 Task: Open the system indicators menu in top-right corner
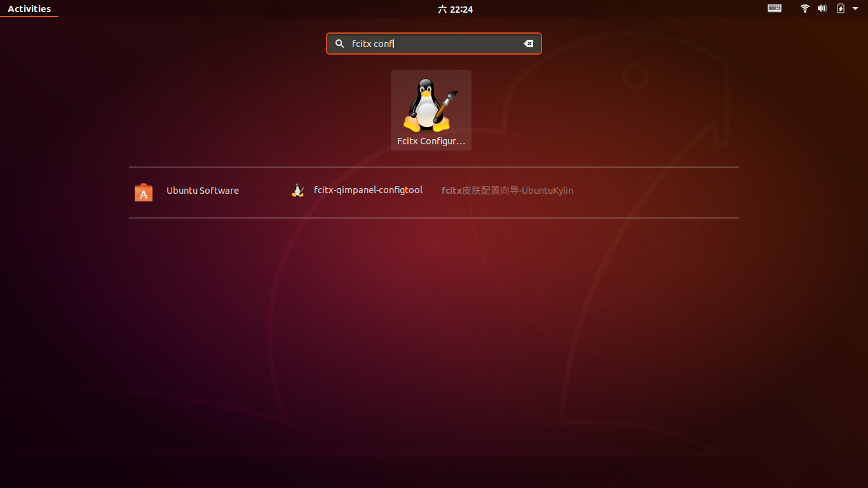coord(823,8)
